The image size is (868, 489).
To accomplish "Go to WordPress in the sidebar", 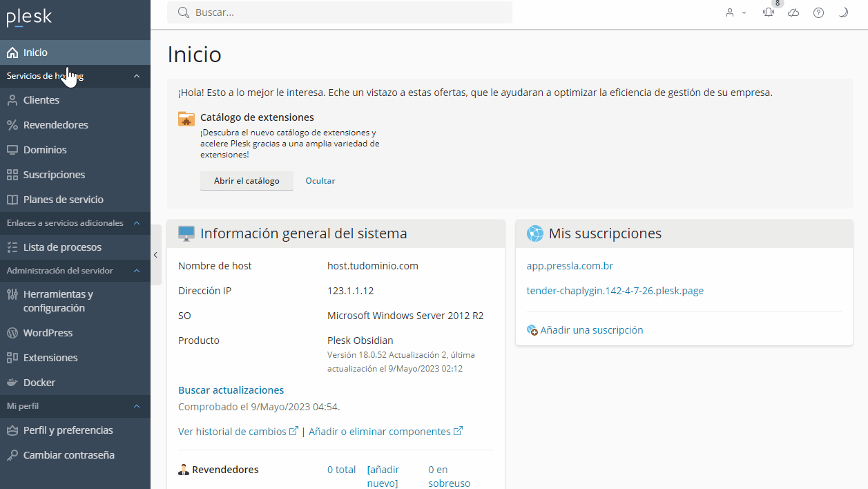I will pos(75,333).
